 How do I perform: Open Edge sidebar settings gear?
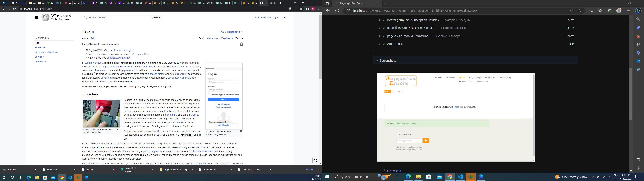click(638, 168)
